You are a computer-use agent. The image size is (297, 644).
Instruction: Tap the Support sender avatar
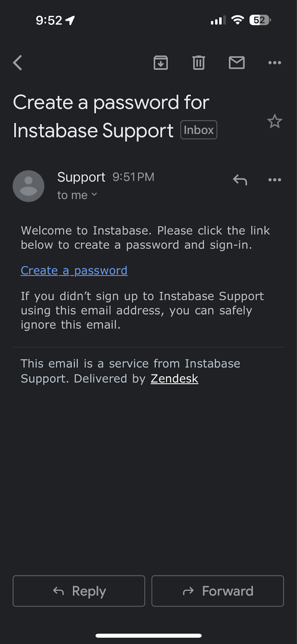point(29,186)
